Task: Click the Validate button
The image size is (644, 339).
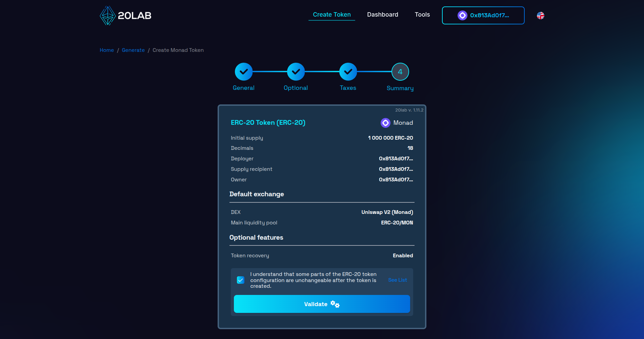Action: (x=322, y=304)
